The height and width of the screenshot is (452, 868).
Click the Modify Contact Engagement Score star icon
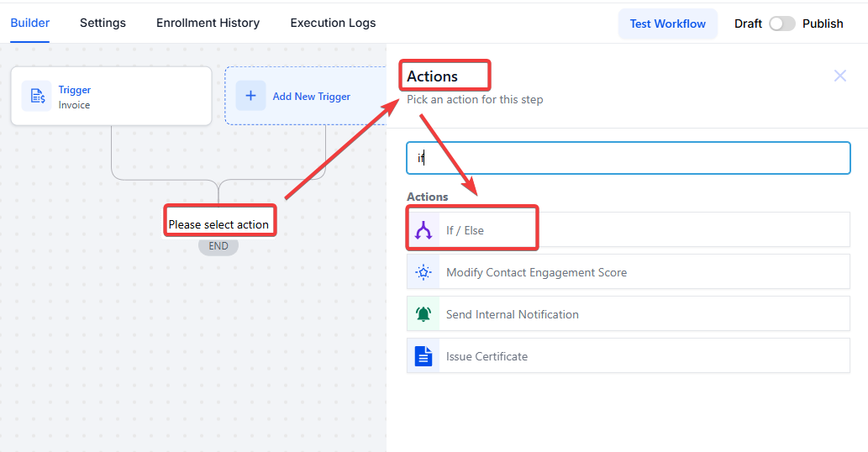(x=423, y=272)
